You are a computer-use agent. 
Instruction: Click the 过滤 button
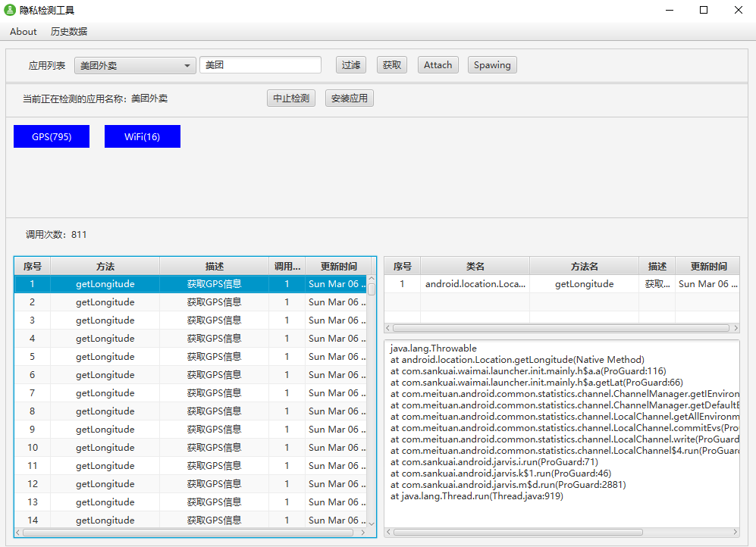pos(351,65)
